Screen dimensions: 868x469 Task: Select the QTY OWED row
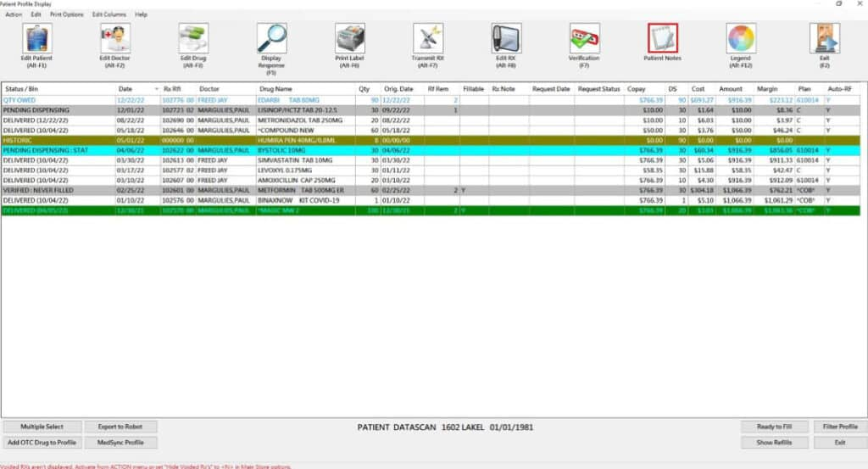(x=431, y=100)
